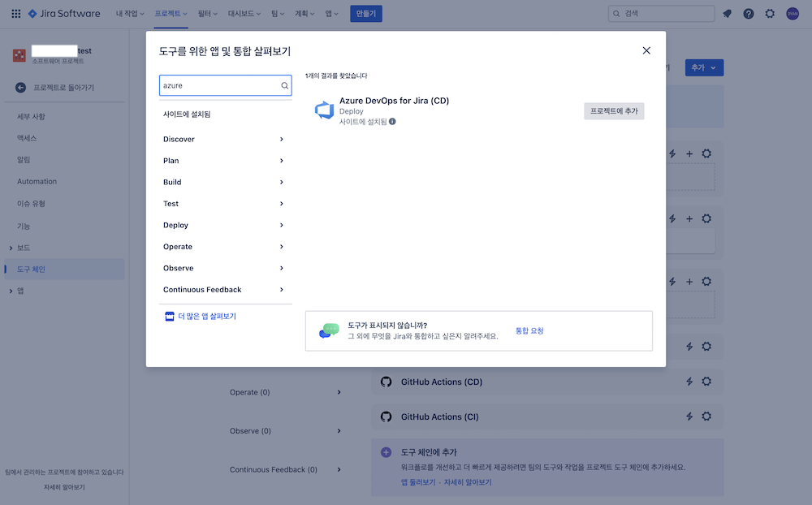This screenshot has width=812, height=505.
Task: Click lightning icon in GitHub Actions (CI) row
Action: (689, 417)
